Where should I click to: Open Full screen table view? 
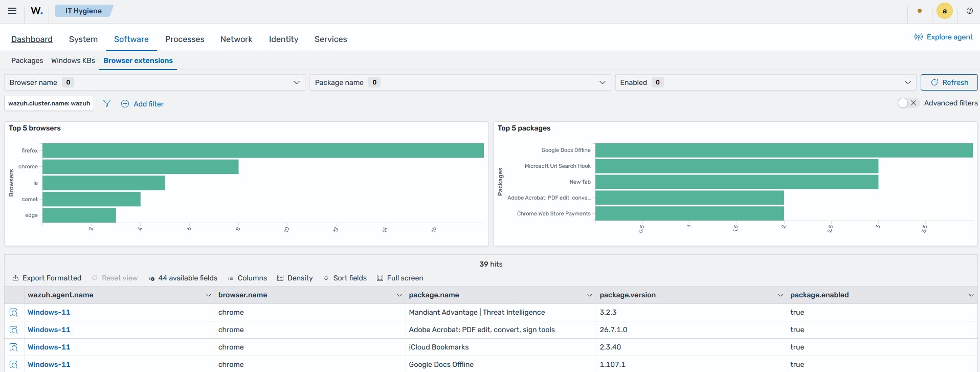tap(400, 278)
